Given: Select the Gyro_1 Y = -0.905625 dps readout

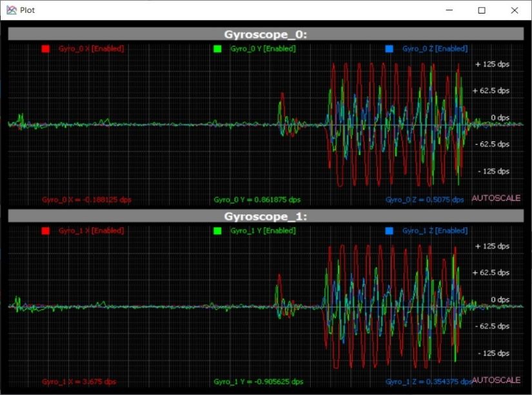Looking at the screenshot, I should (x=259, y=381).
